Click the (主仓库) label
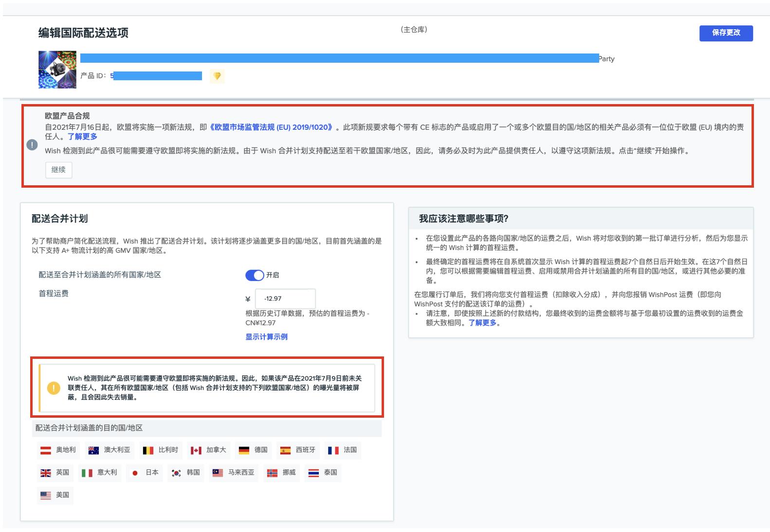The width and height of the screenshot is (770, 532). point(414,30)
